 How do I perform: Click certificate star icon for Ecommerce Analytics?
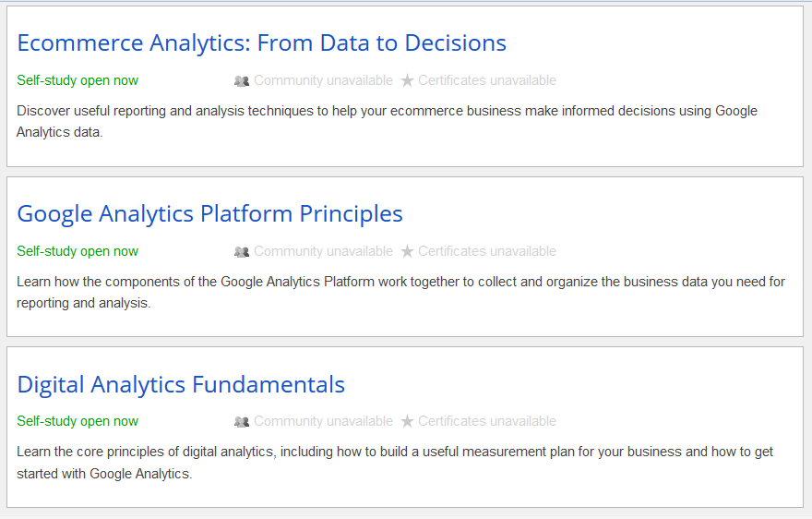408,81
